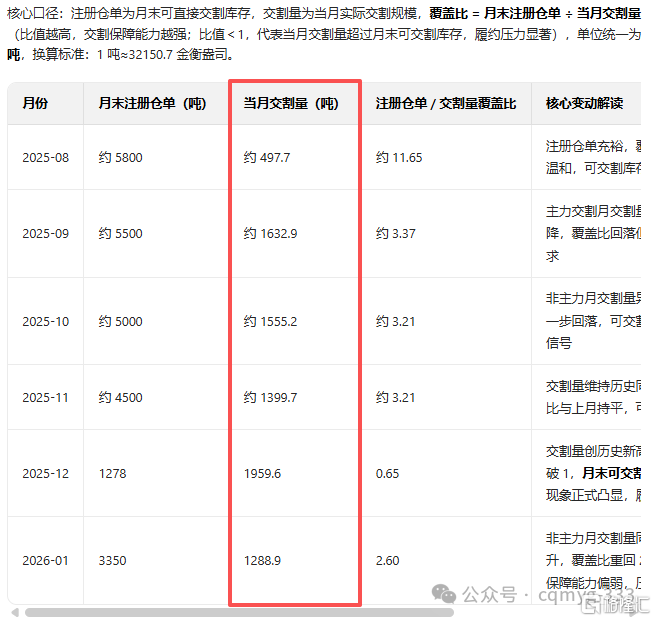Select the registered warrant value 3350
Image resolution: width=656 pixels, height=621 pixels.
point(112,560)
